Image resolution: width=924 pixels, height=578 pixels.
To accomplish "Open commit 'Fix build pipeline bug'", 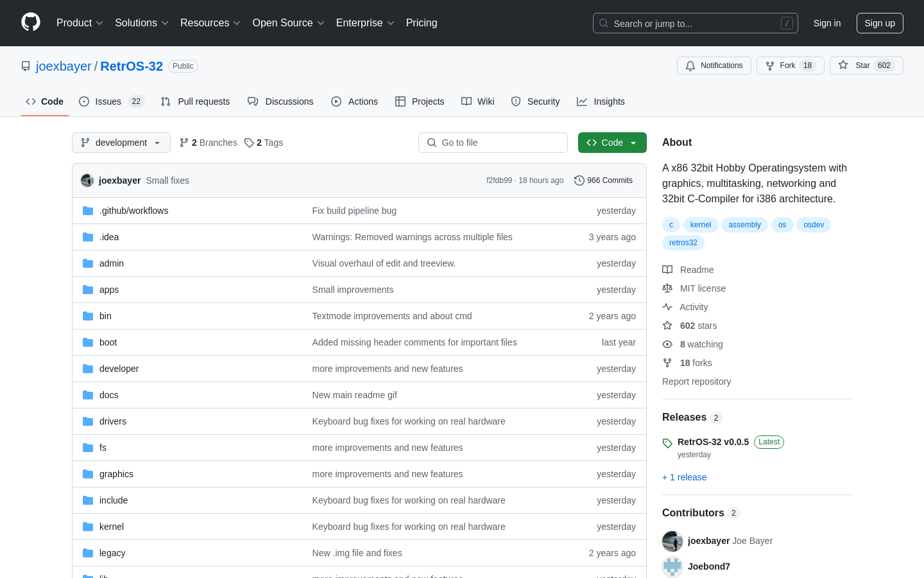I will tap(354, 211).
